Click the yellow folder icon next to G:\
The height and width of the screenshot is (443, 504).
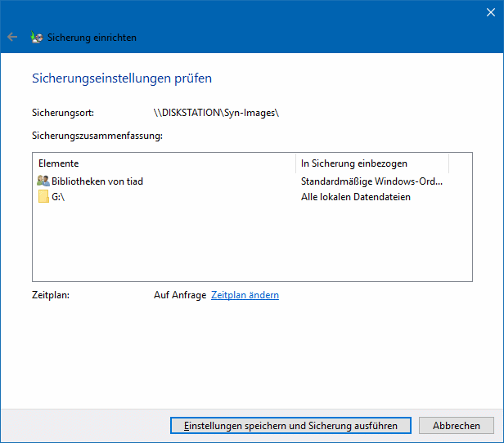[x=43, y=197]
